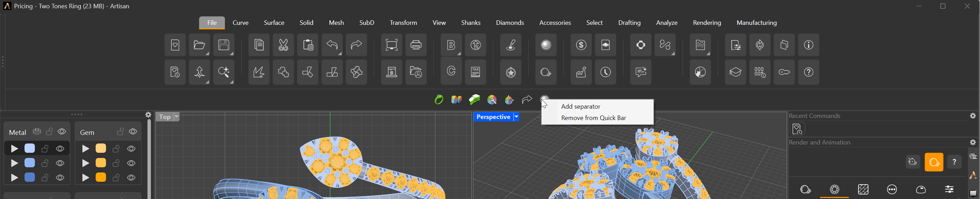Expand the first Metal layer triangle
Viewport: 980px width, 199px height.
coord(15,149)
